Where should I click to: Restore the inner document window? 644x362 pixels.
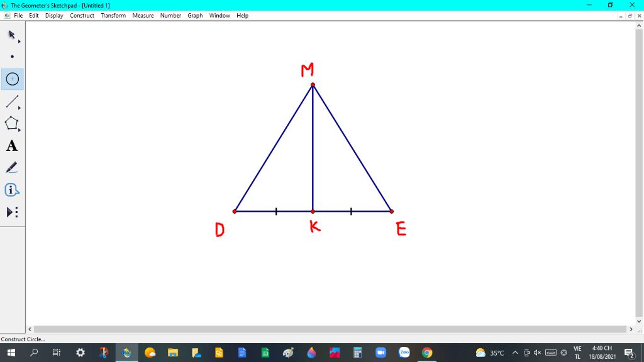point(630,16)
